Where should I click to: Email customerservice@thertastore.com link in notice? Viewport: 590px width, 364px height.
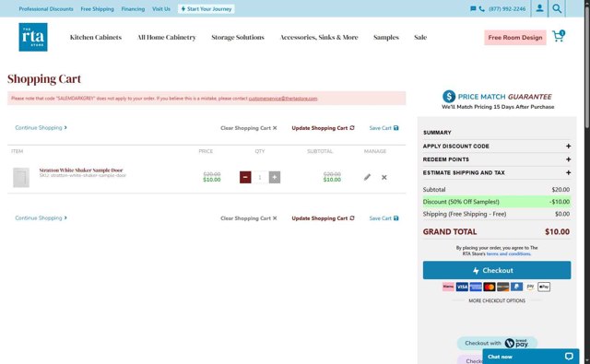(x=283, y=99)
